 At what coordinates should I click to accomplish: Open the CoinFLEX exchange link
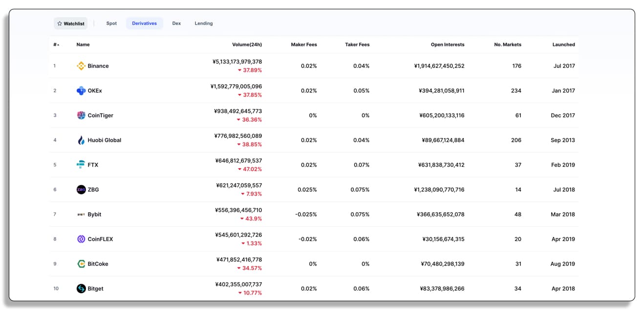(x=100, y=240)
